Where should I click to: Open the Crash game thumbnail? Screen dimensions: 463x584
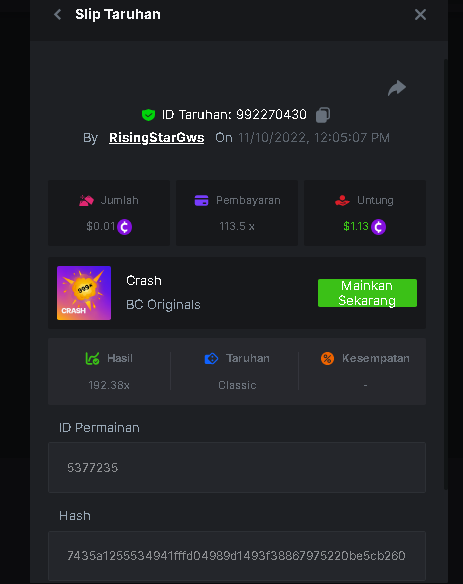pos(84,293)
